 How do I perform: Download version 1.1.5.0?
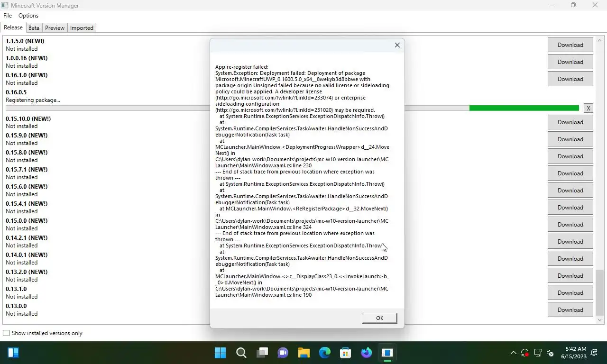click(570, 45)
